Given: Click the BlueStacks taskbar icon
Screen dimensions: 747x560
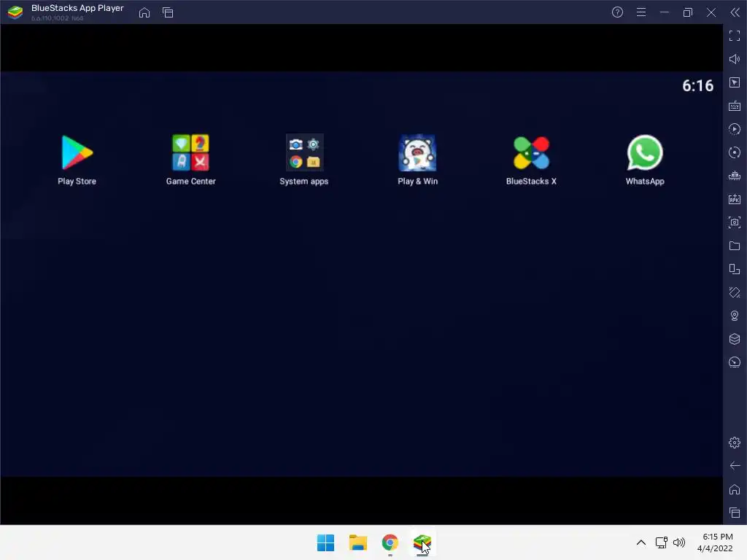Looking at the screenshot, I should click(x=422, y=542).
